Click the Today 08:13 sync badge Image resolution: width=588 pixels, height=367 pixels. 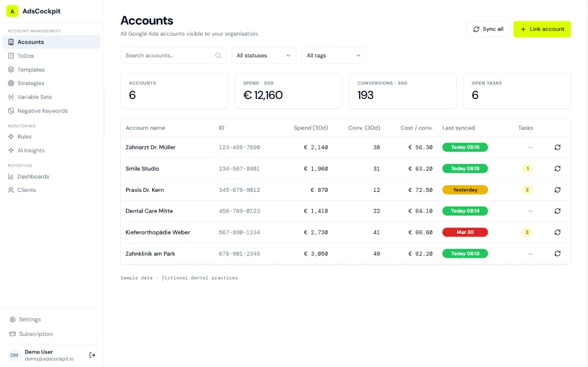click(465, 254)
